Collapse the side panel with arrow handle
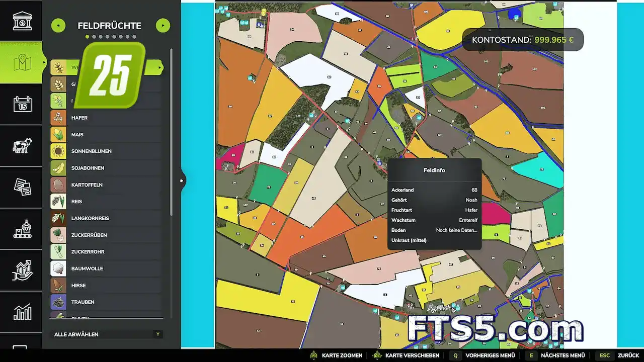The width and height of the screenshot is (644, 362). point(182,180)
